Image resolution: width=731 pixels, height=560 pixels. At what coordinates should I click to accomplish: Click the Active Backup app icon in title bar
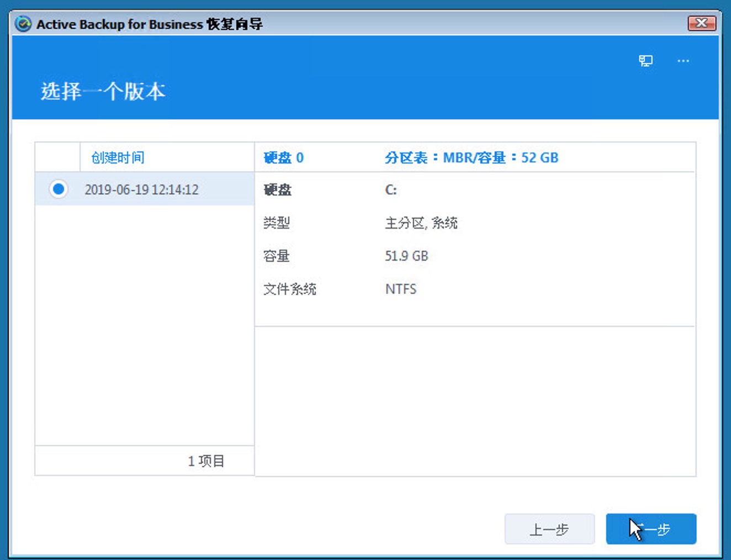pyautogui.click(x=23, y=24)
